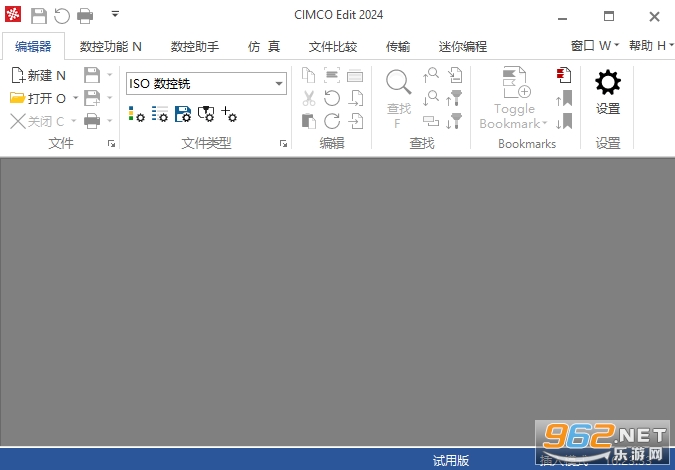This screenshot has height=470, width=675.
Task: Open the quick access toolbar customize dropdown
Action: (115, 14)
